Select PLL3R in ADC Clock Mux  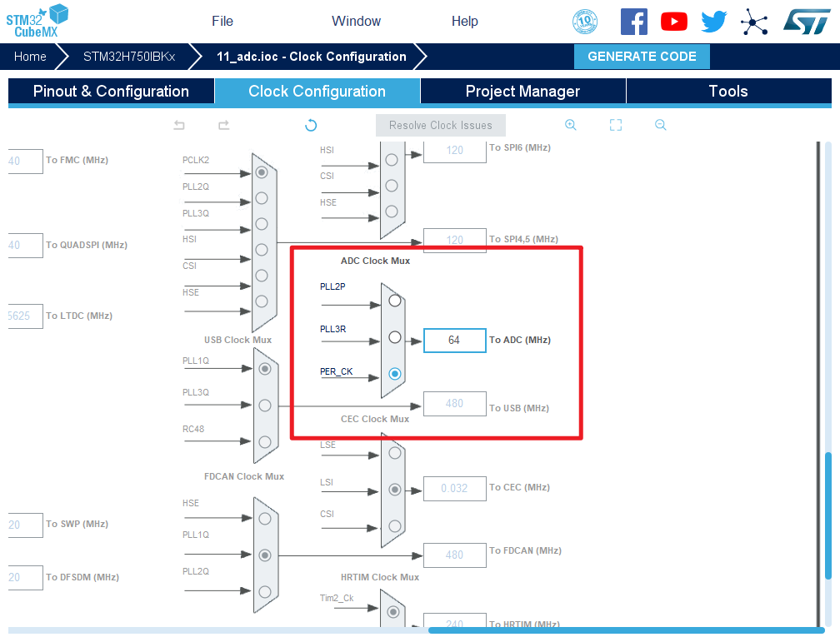coord(395,337)
